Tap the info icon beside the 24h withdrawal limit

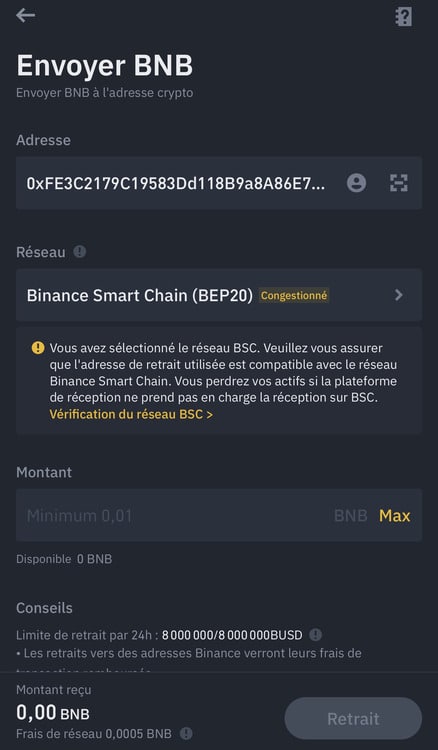pos(316,635)
